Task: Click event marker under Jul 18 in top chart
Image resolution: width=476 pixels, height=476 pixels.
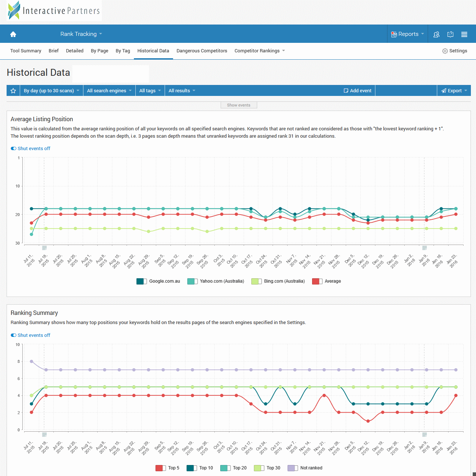Action: (44, 248)
